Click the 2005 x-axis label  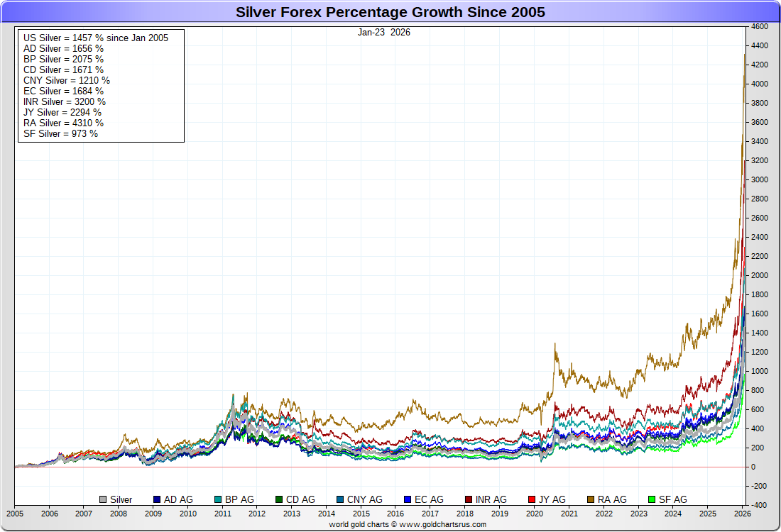pos(15,514)
